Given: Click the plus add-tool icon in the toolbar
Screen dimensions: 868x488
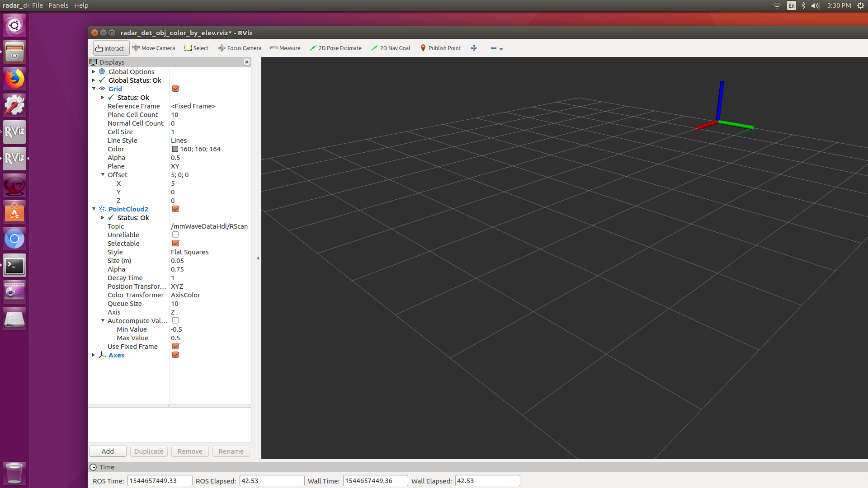Looking at the screenshot, I should (474, 48).
